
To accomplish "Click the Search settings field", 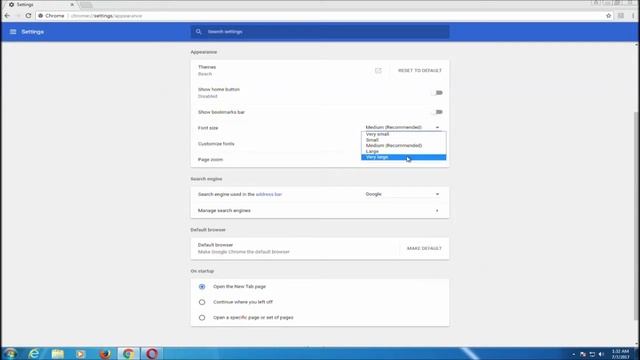I will coord(320,32).
